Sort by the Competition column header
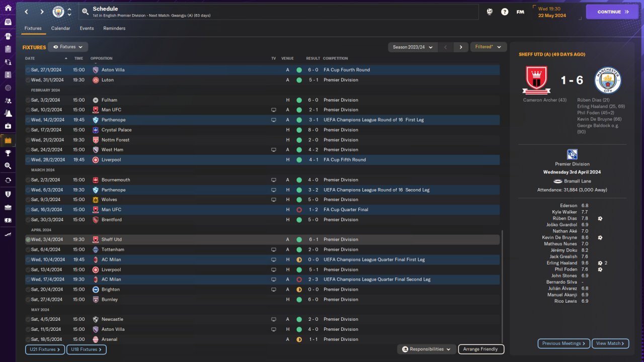The width and height of the screenshot is (644, 362). pyautogui.click(x=335, y=58)
